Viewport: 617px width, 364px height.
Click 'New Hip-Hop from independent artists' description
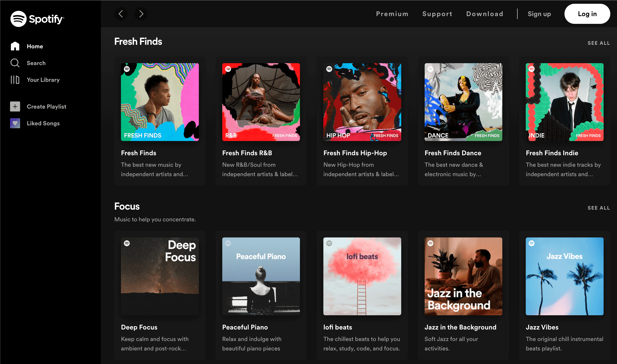tap(361, 169)
